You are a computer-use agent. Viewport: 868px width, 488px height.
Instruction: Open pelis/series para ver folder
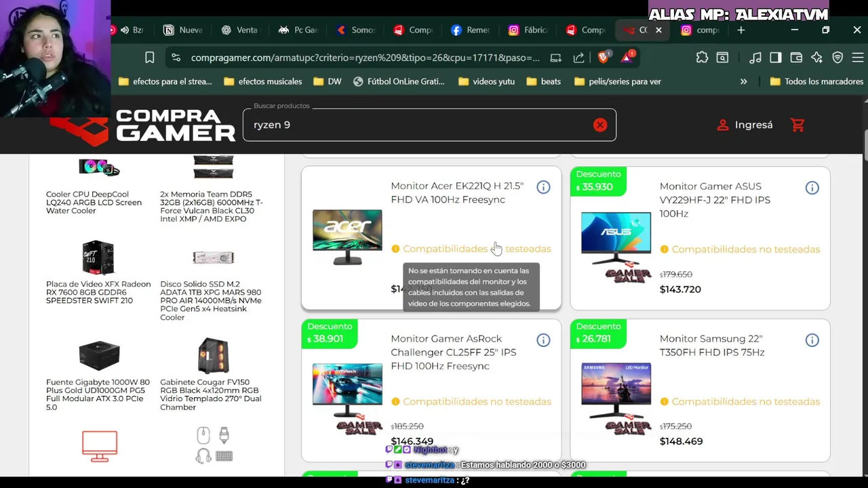click(x=617, y=81)
